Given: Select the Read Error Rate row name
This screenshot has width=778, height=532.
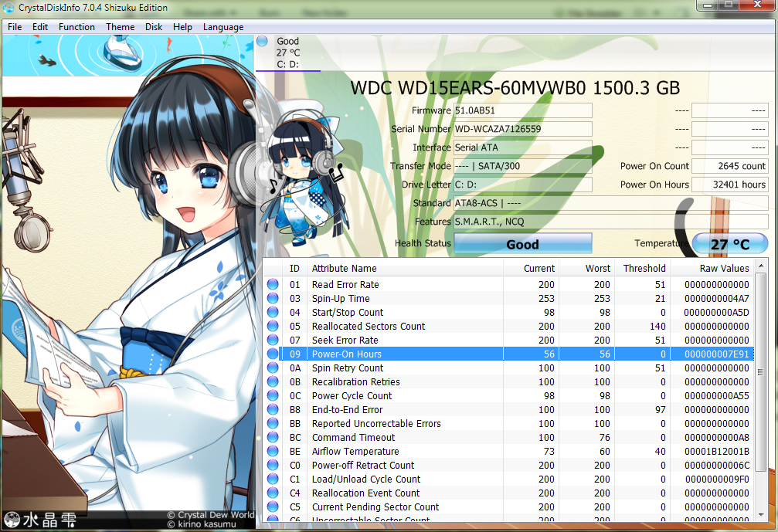Looking at the screenshot, I should coord(345,285).
